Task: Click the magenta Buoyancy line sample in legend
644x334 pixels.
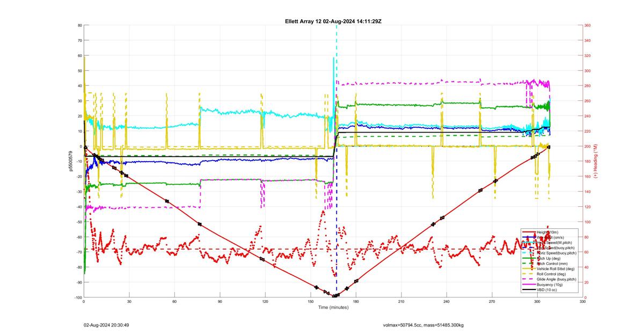Action: (529, 285)
